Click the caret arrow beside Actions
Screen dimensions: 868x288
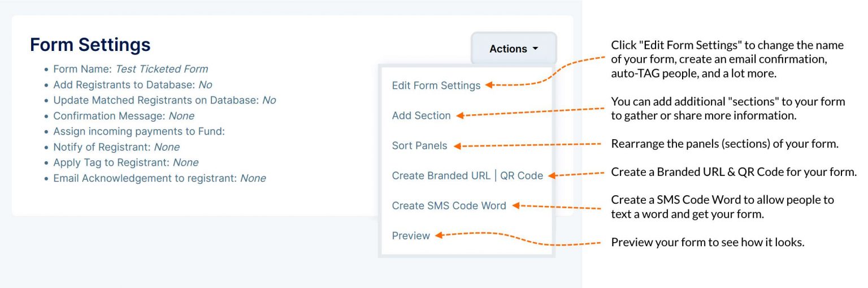(535, 49)
